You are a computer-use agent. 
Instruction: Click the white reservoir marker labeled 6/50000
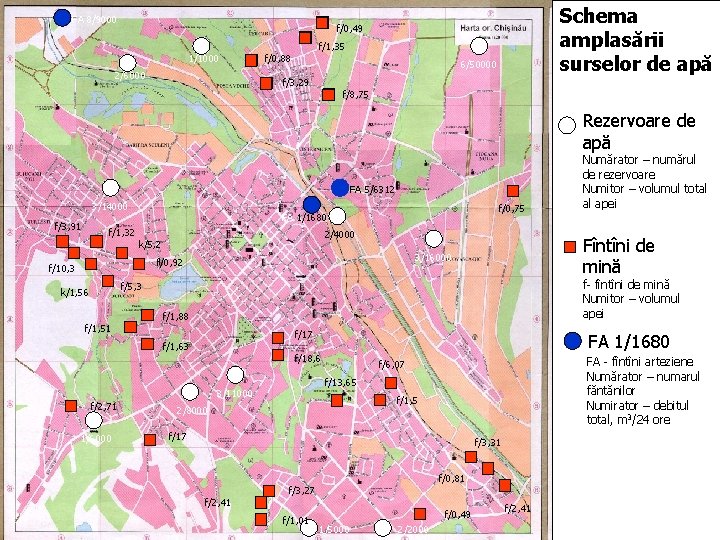point(479,46)
